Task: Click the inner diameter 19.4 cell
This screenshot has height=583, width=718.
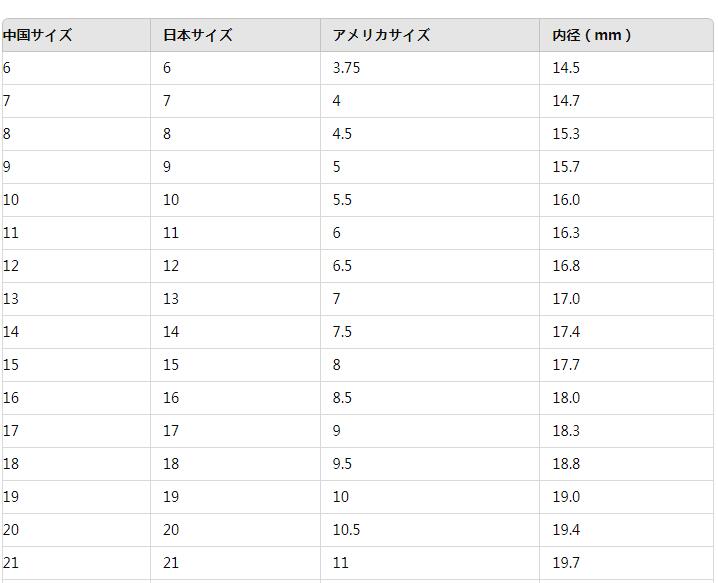Action: click(566, 530)
